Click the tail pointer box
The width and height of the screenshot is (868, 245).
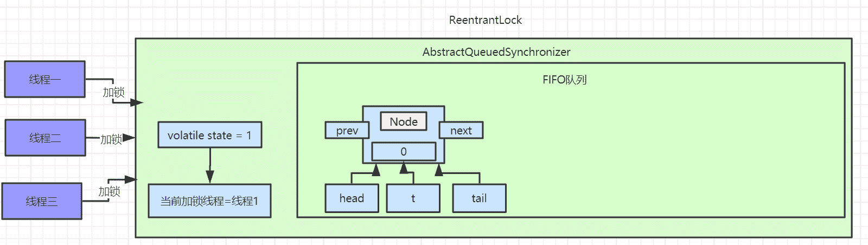pyautogui.click(x=479, y=198)
